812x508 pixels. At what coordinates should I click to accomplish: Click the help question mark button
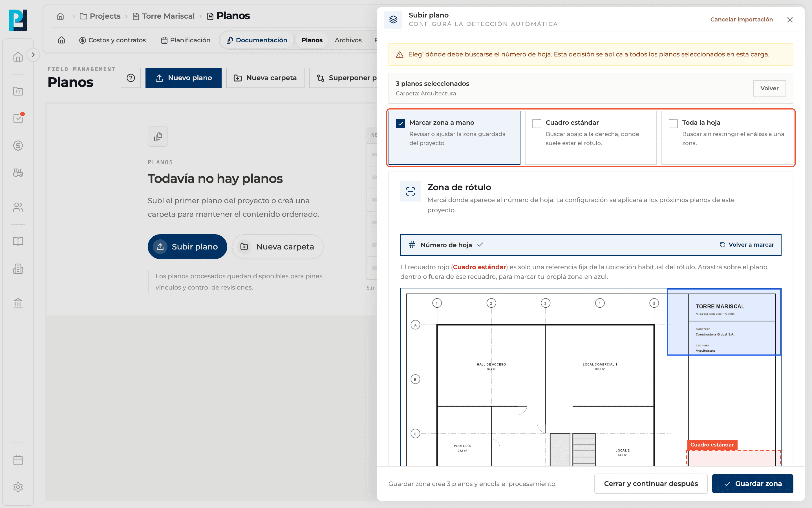point(131,78)
